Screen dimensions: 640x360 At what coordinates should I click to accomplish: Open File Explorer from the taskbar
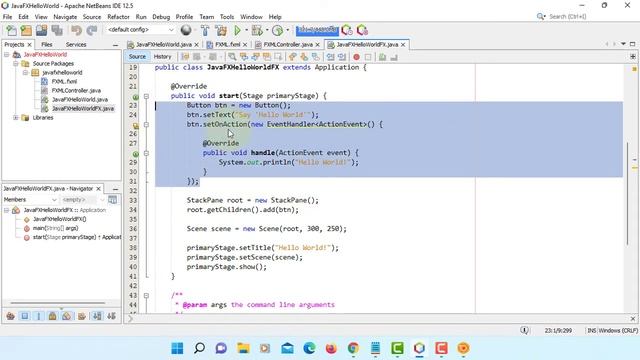(243, 348)
